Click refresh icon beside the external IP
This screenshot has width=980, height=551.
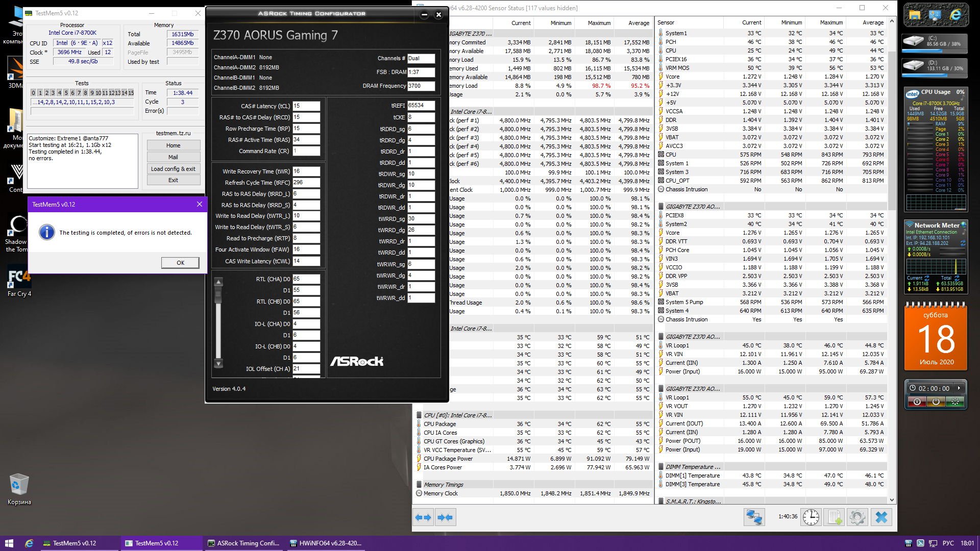tap(963, 243)
